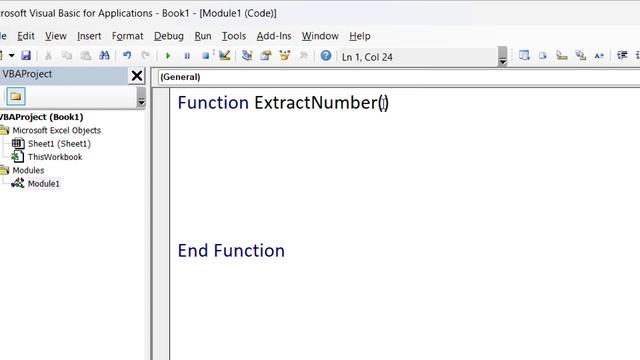This screenshot has width=640, height=360.
Task: Select VBAProject (Book1) in the tree
Action: (x=41, y=117)
